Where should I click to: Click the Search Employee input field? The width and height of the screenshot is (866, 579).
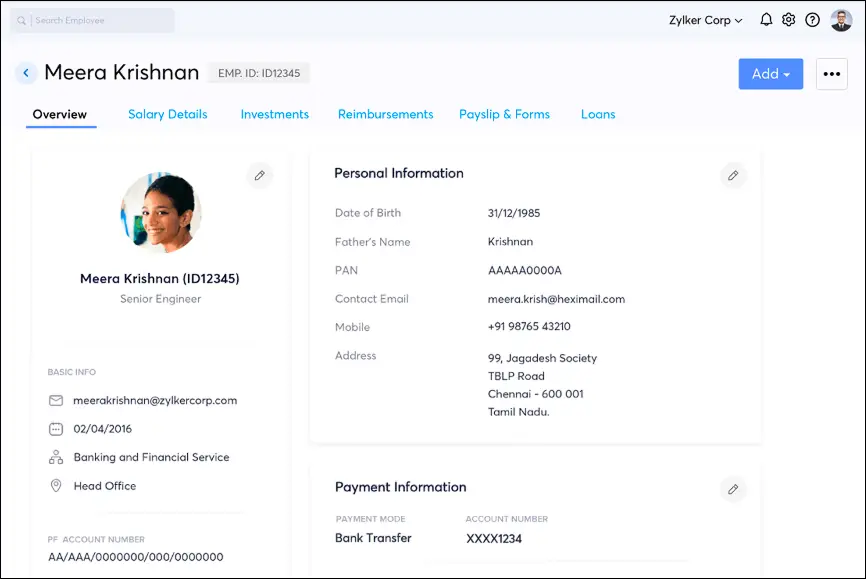90,19
